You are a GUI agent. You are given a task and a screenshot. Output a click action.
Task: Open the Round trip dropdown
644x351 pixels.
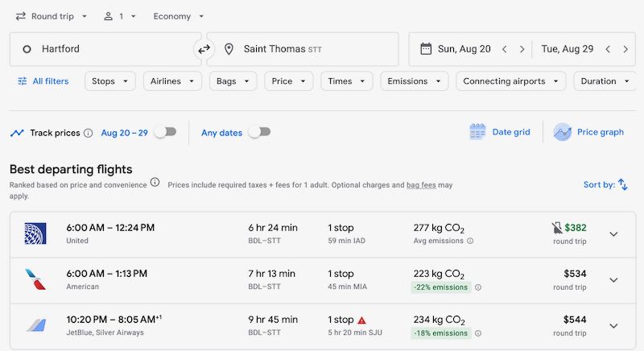(x=52, y=16)
